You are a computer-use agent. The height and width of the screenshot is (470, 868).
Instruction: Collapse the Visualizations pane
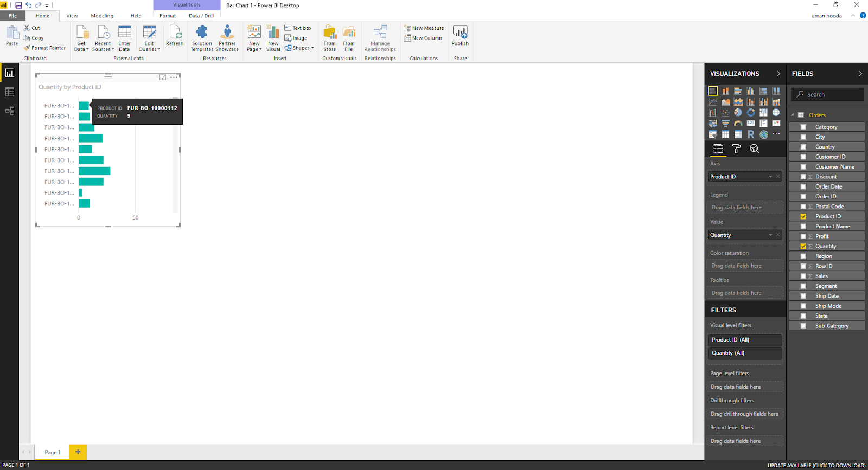click(x=778, y=74)
